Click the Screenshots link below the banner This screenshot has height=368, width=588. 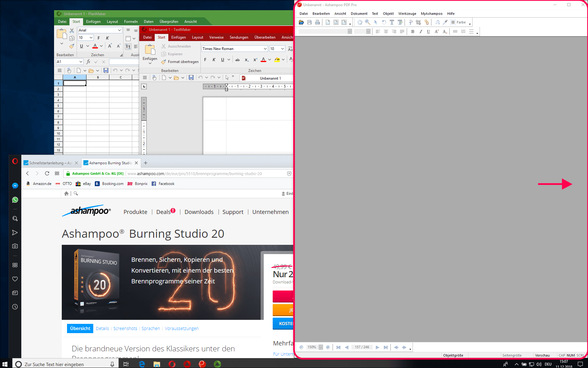(x=125, y=328)
